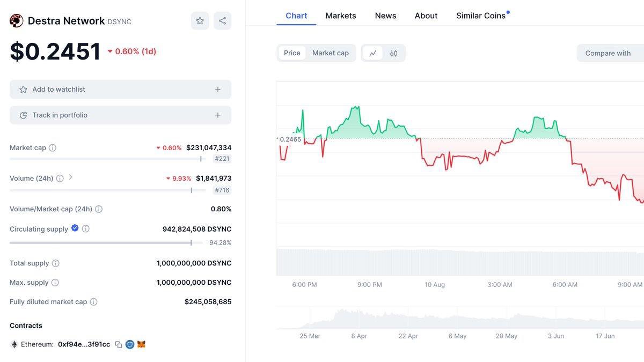The height and width of the screenshot is (362, 644).
Task: Click the 94.28% circulating supply percentage
Action: pyautogui.click(x=221, y=243)
